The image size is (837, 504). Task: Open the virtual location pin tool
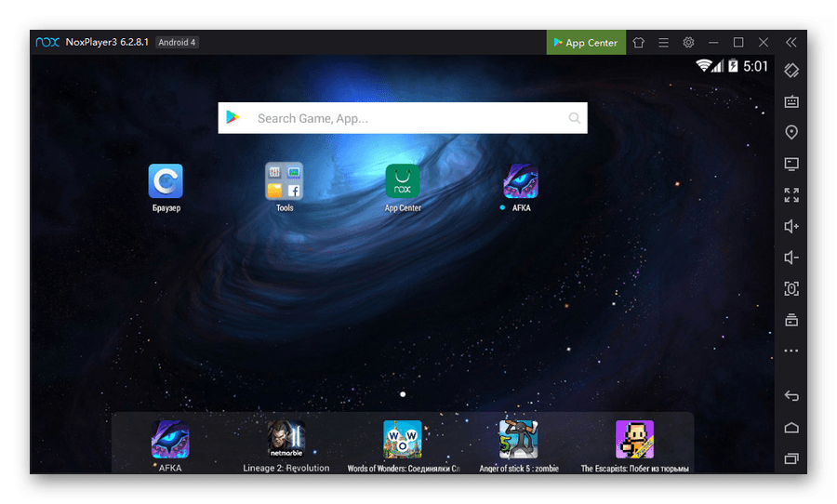point(791,133)
